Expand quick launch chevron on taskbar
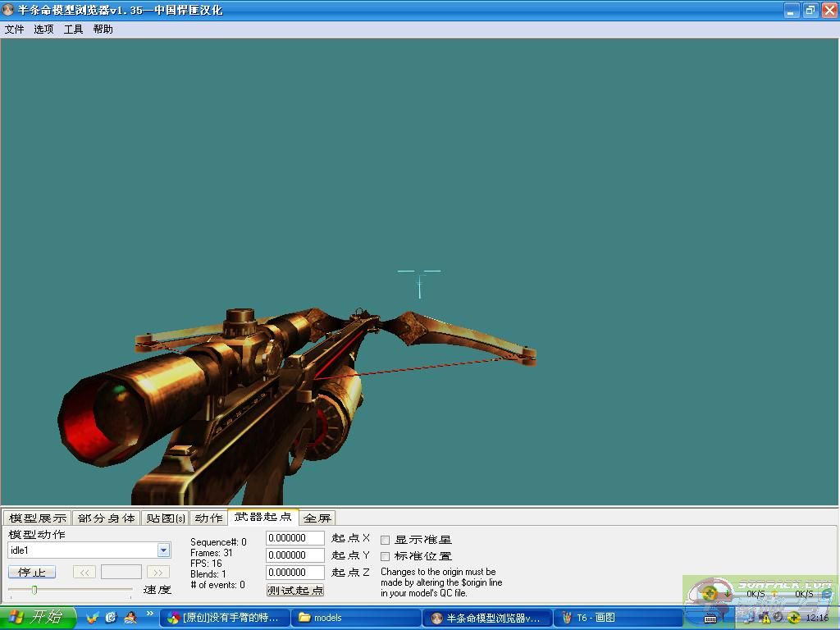This screenshot has height=630, width=840. pyautogui.click(x=150, y=614)
